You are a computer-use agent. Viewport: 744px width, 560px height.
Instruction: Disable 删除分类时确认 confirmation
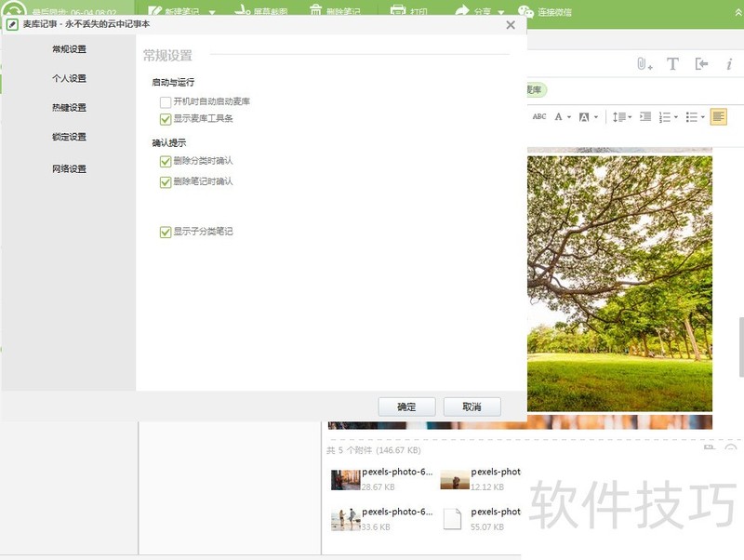tap(164, 160)
